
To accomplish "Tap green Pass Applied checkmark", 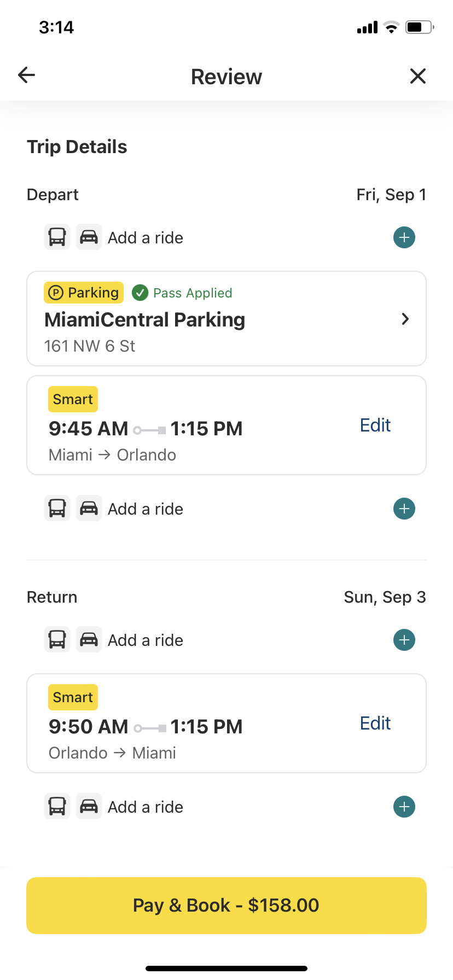I will [x=140, y=293].
